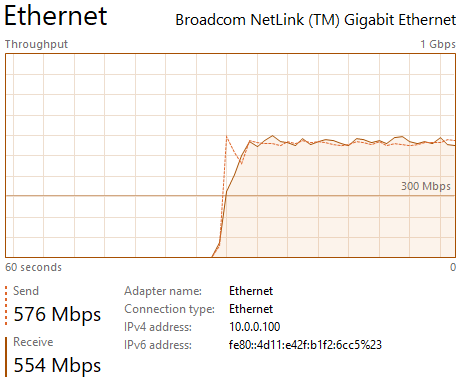Click the Receive label

click(x=33, y=342)
